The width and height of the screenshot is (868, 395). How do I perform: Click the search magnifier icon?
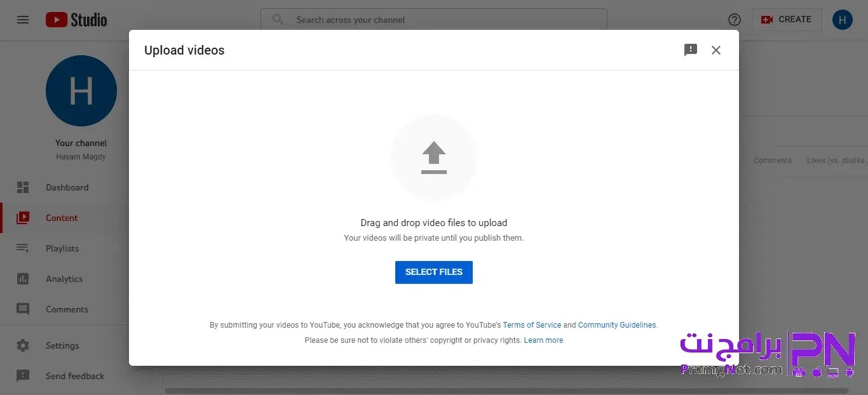tap(278, 20)
